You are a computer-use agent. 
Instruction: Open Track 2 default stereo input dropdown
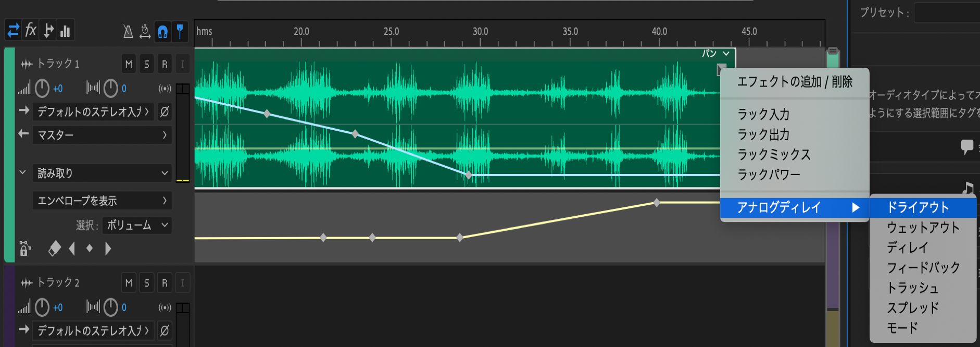pos(93,330)
